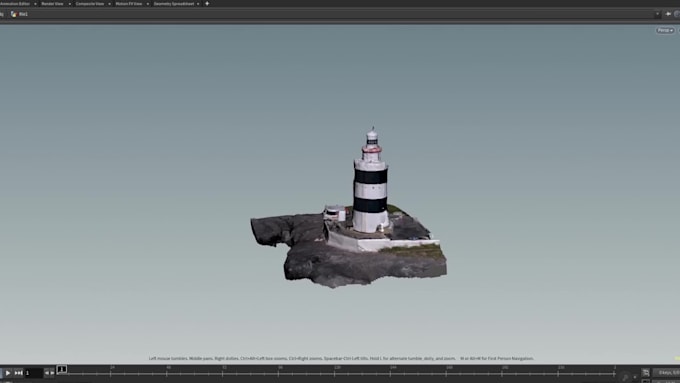
Task: Select the Geometry Spreadsheet tab
Action: tap(173, 3)
